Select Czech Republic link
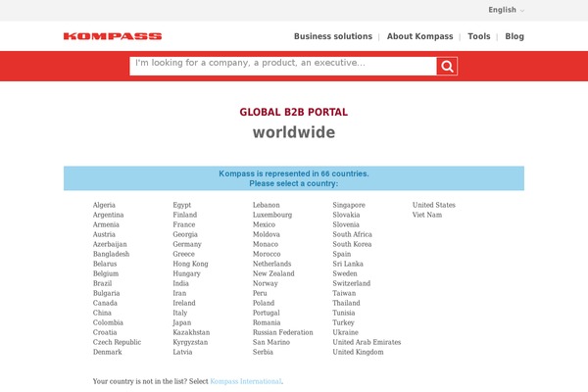Image resolution: width=588 pixels, height=392 pixels. (x=117, y=342)
